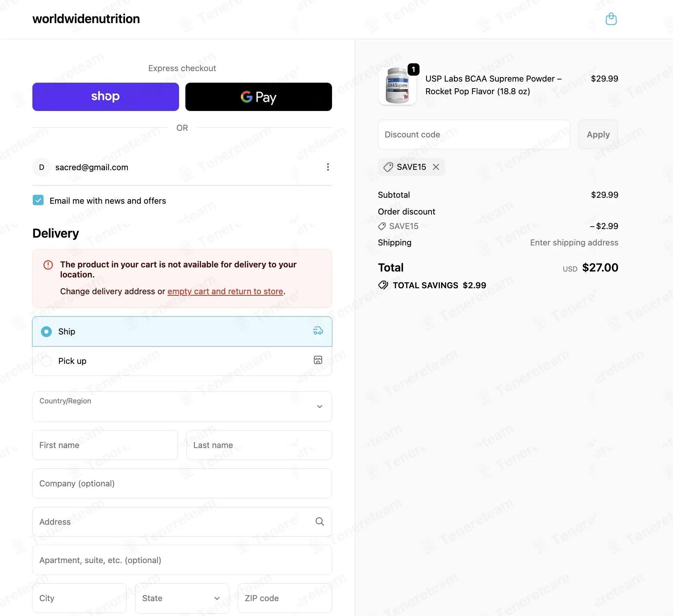
Task: Apply the discount code
Action: [x=598, y=134]
